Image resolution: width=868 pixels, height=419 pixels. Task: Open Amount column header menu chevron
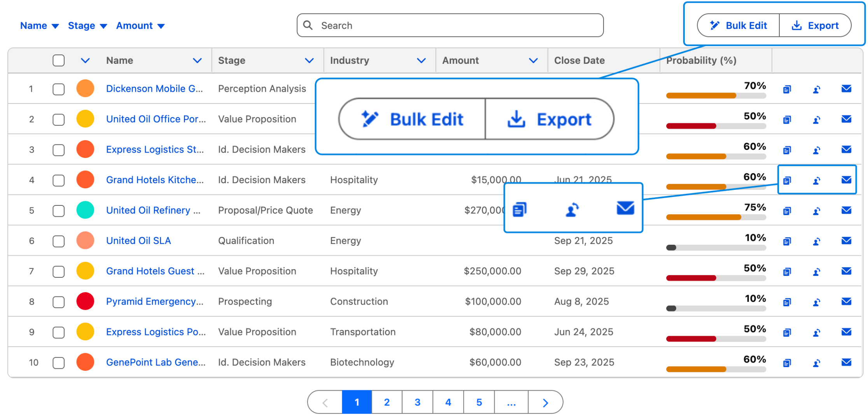click(x=533, y=60)
